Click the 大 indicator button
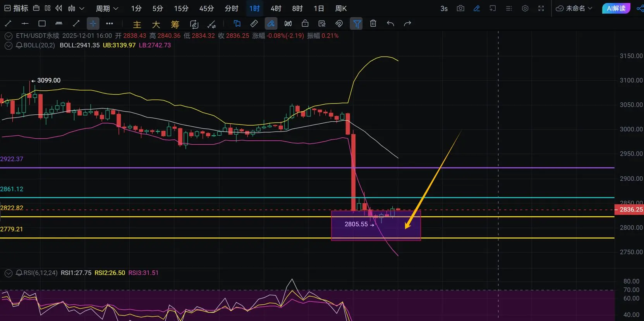 pyautogui.click(x=156, y=24)
